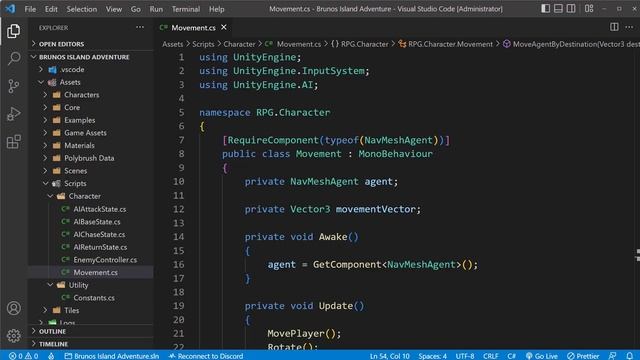
Task: Open the Accounts menu icon
Action: pyautogui.click(x=13, y=308)
